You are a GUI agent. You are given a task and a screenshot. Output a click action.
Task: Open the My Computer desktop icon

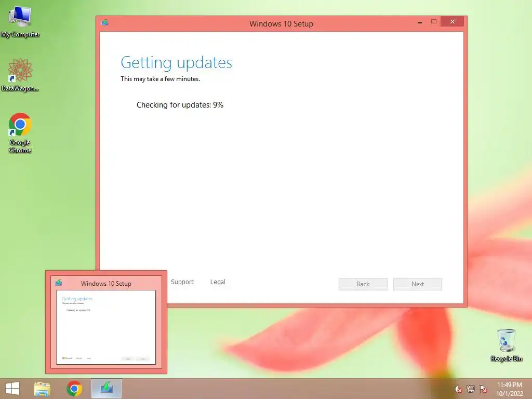pos(20,22)
